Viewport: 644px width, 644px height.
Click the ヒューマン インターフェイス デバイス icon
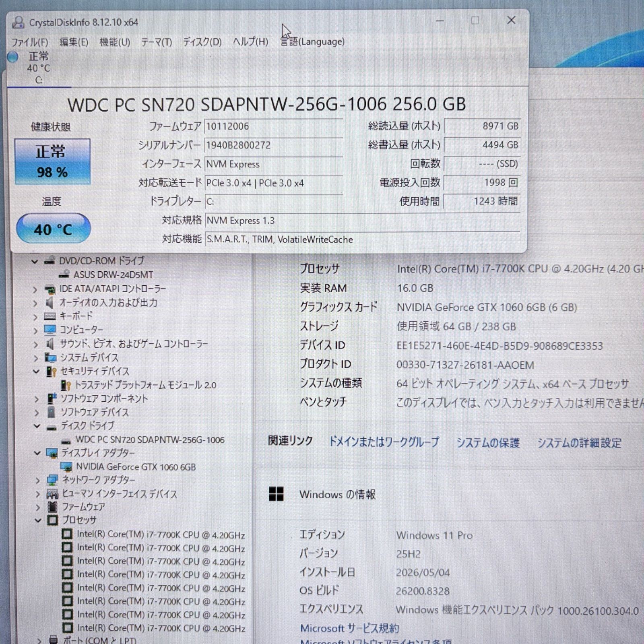(52, 494)
